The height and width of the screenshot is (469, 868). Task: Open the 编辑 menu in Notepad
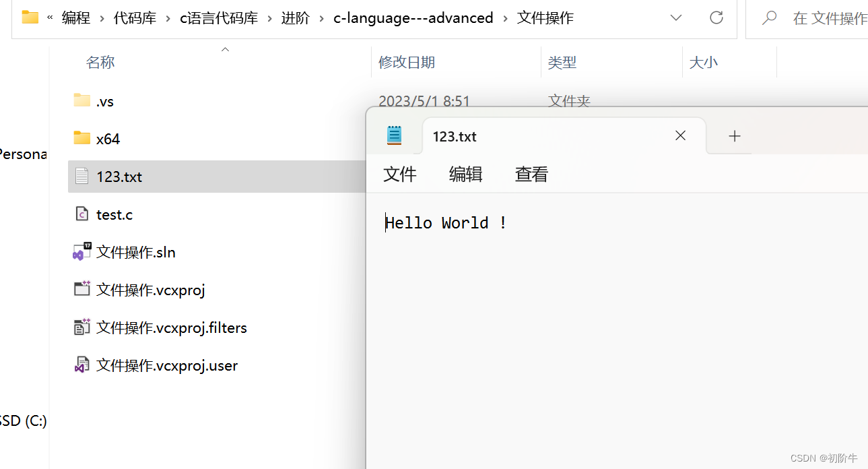click(x=466, y=175)
